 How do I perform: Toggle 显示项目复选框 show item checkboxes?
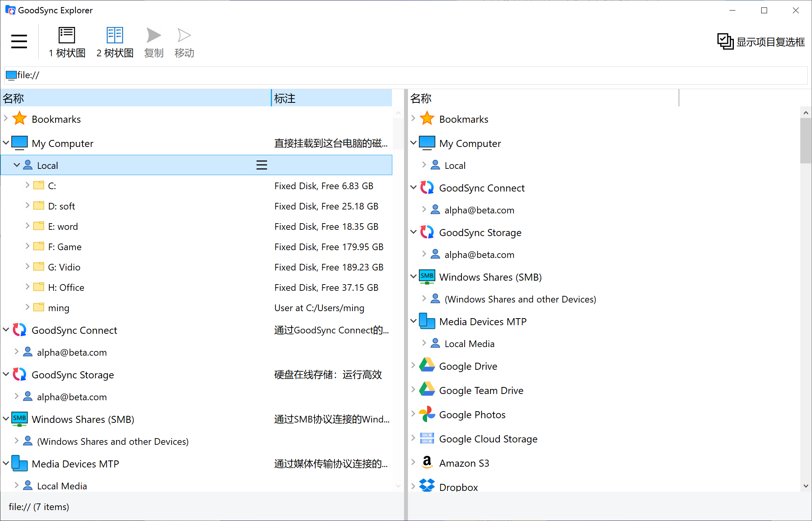pyautogui.click(x=761, y=41)
